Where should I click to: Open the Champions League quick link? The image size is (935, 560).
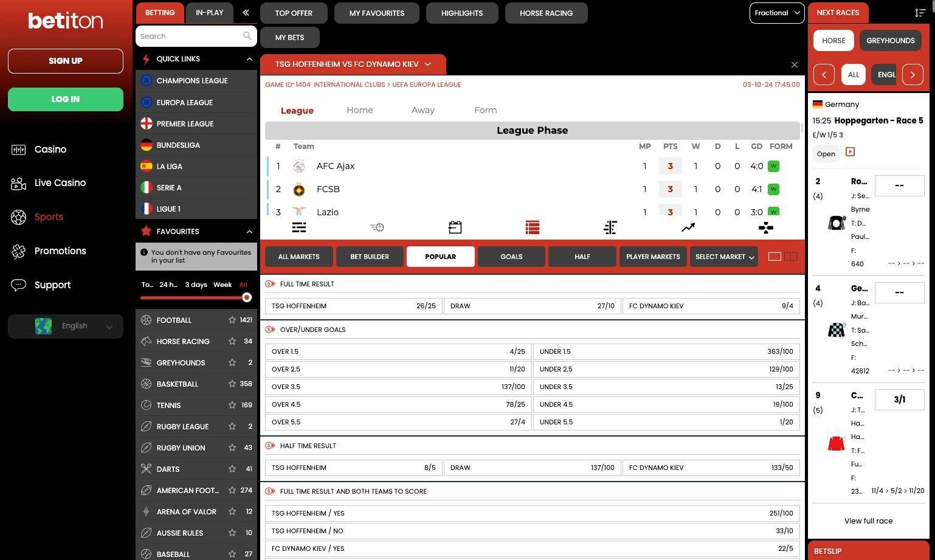click(196, 80)
